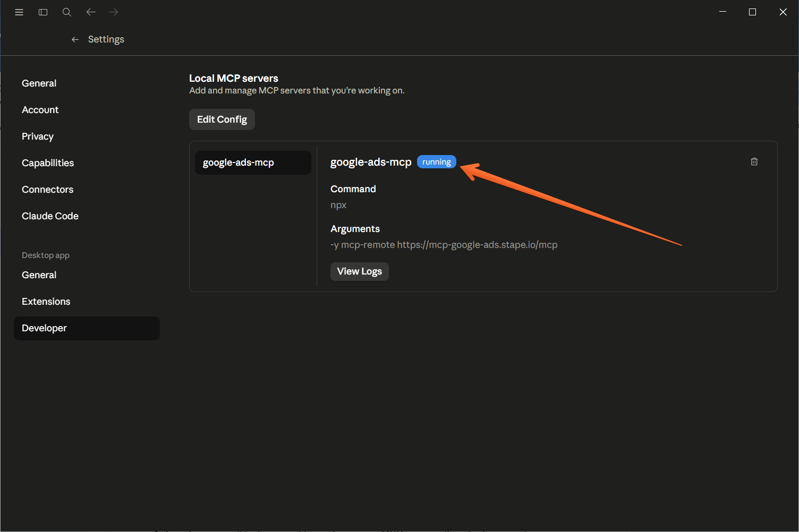799x532 pixels.
Task: Maximize the window
Action: tap(752, 12)
